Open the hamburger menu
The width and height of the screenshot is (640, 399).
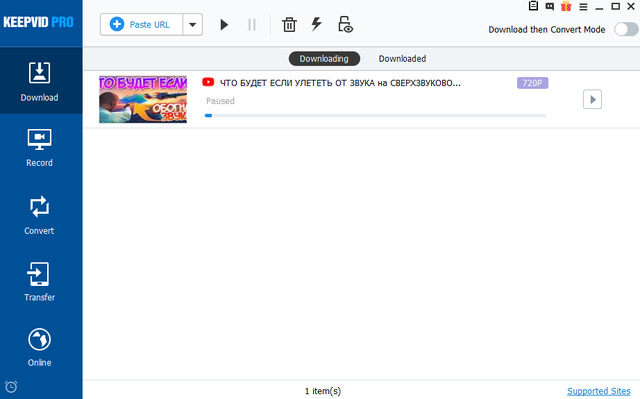click(x=583, y=7)
